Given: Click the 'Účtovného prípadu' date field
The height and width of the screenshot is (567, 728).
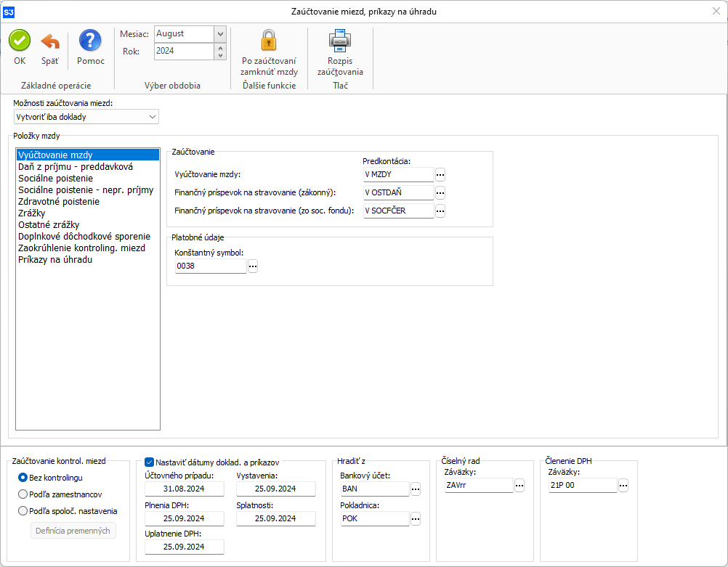Looking at the screenshot, I should pos(185,489).
